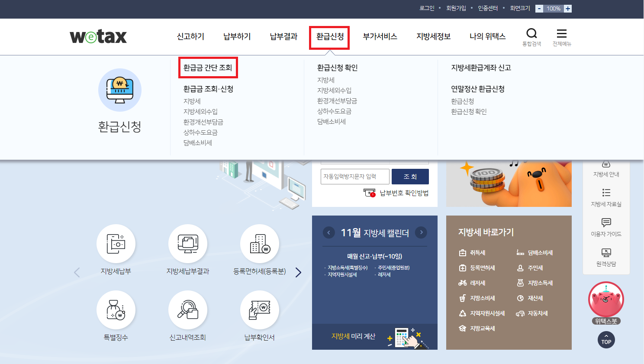The height and width of the screenshot is (364, 644).
Task: Focus the 자동입력방지문자 입력 field
Action: [x=355, y=177]
